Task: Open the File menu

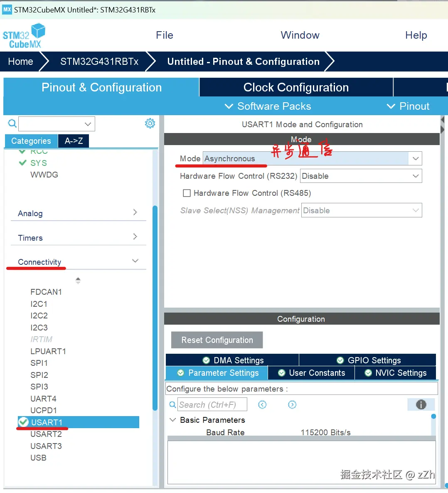Action: [x=165, y=35]
